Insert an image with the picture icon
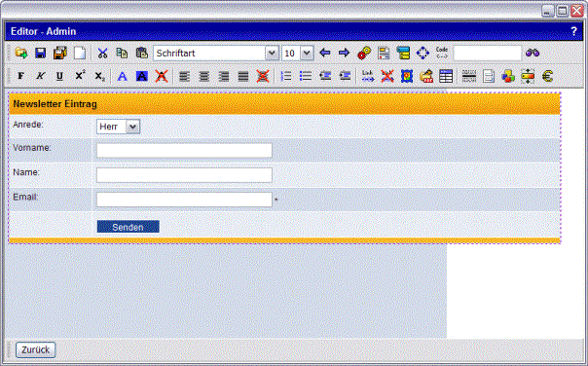Viewport: 588px width, 366px height. pos(407,76)
